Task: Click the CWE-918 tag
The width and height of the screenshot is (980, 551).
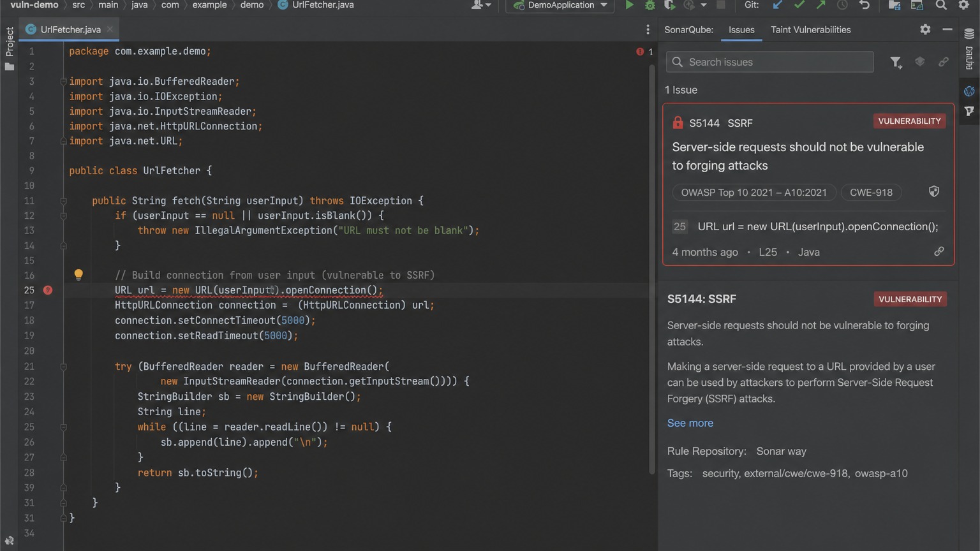Action: (x=871, y=193)
